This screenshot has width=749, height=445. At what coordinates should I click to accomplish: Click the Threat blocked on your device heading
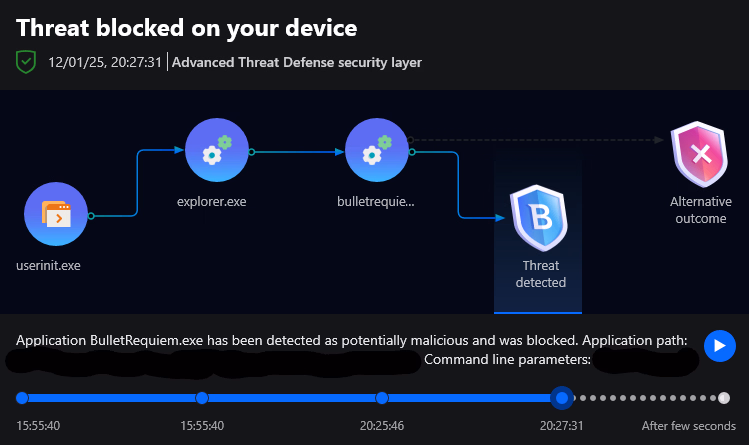click(x=186, y=28)
